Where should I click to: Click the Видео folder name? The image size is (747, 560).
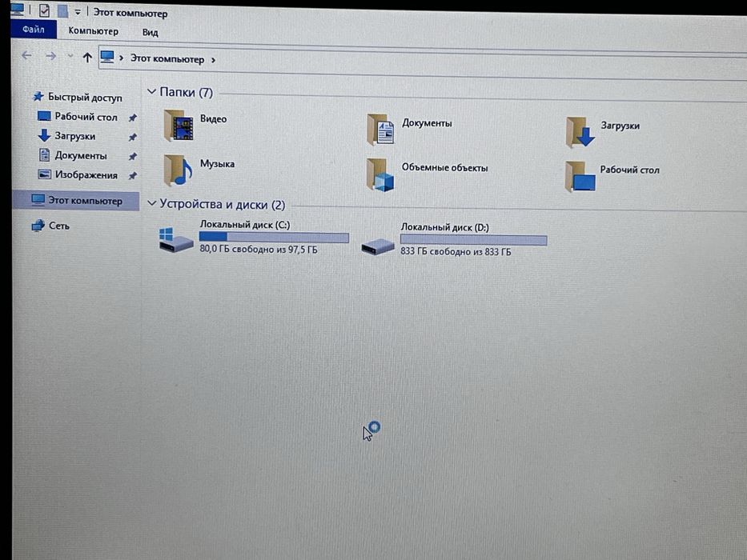click(x=213, y=118)
